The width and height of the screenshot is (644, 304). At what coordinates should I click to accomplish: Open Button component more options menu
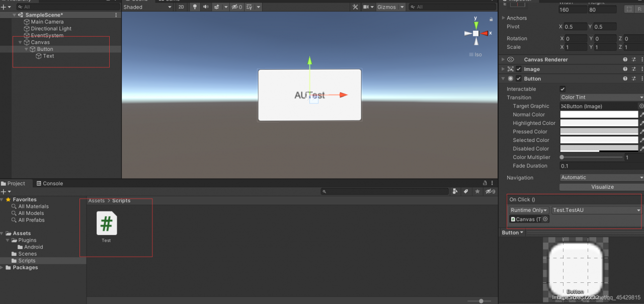[641, 79]
